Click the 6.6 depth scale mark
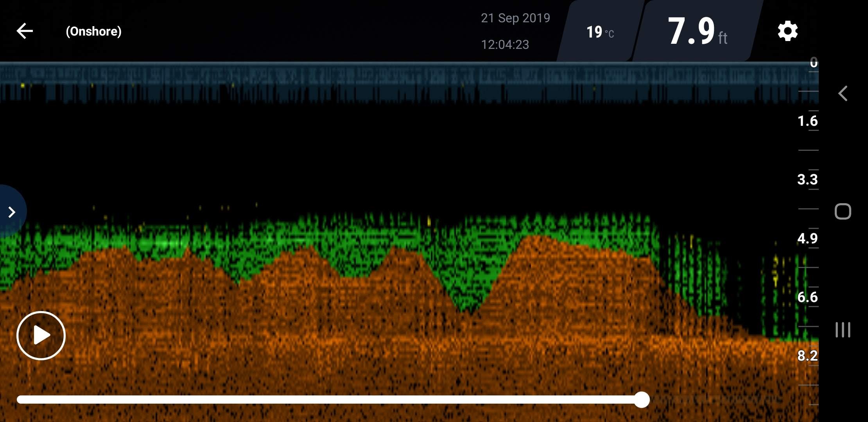The height and width of the screenshot is (422, 868). click(807, 297)
